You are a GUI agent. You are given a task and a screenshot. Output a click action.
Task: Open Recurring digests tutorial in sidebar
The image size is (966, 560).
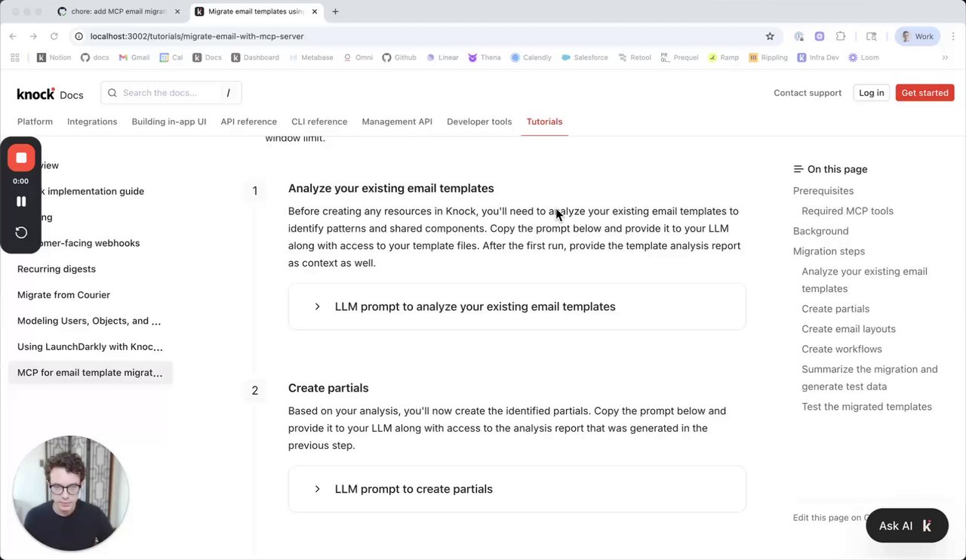pyautogui.click(x=57, y=269)
